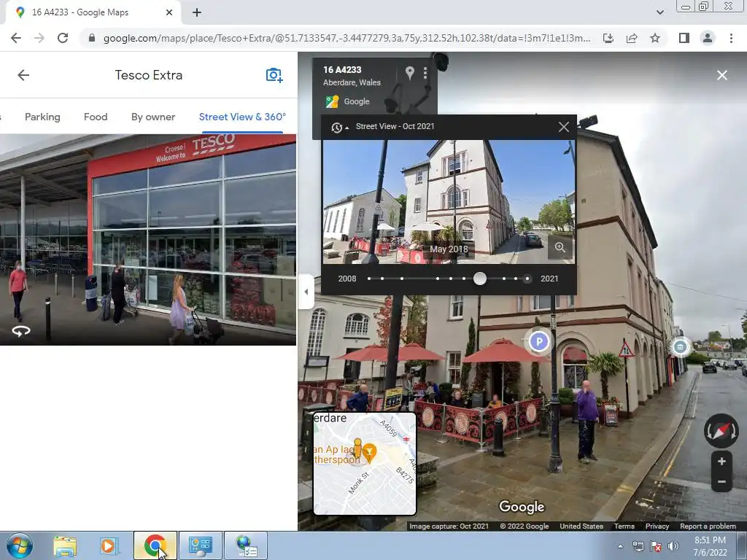The width and height of the screenshot is (747, 560).
Task: Open the Food photos tab
Action: [x=96, y=117]
